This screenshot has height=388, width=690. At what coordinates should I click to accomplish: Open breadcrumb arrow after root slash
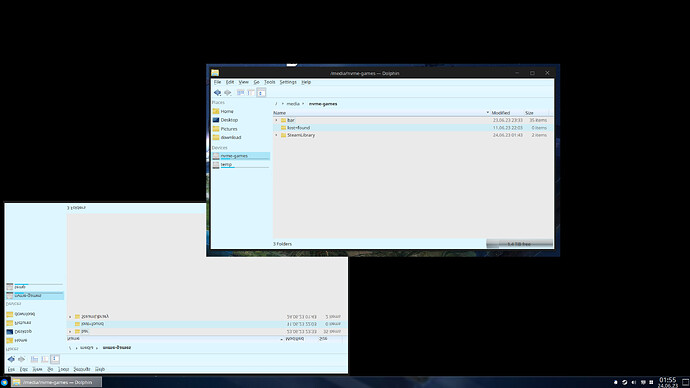(283, 104)
